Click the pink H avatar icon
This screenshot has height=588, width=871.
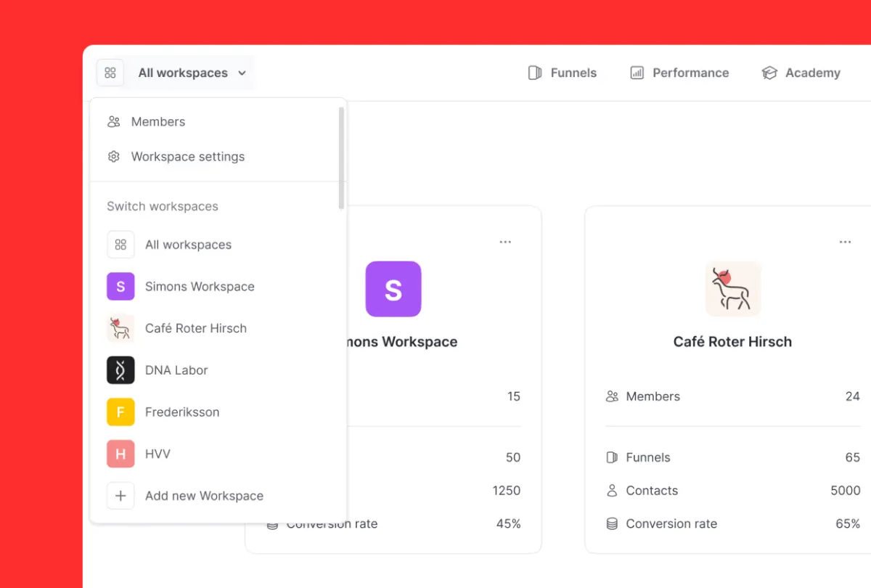tap(120, 454)
